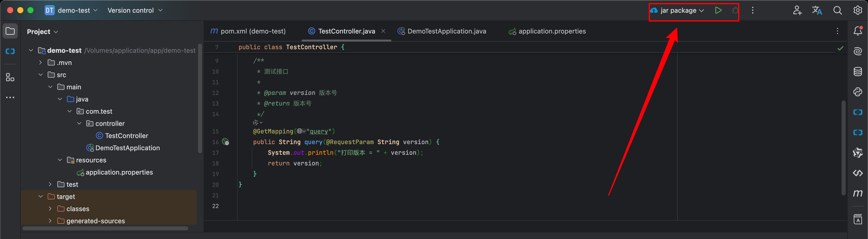Collapse the com.test package
Image resolution: width=868 pixels, height=239 pixels.
(x=69, y=111)
